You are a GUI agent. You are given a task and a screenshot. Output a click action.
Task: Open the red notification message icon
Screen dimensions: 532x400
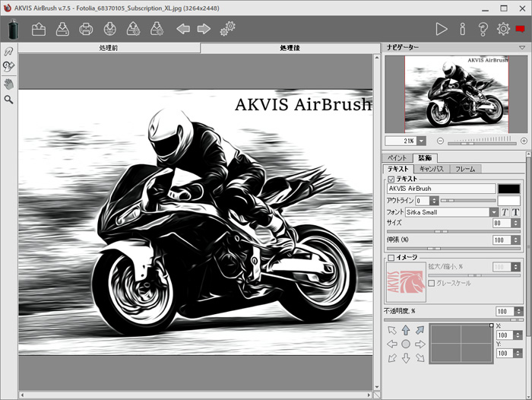pos(520,29)
